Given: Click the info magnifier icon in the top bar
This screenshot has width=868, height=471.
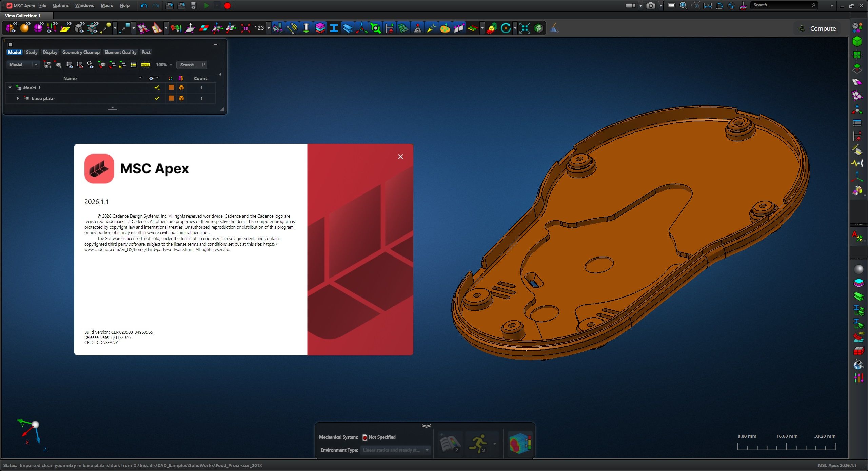Looking at the screenshot, I should [683, 6].
